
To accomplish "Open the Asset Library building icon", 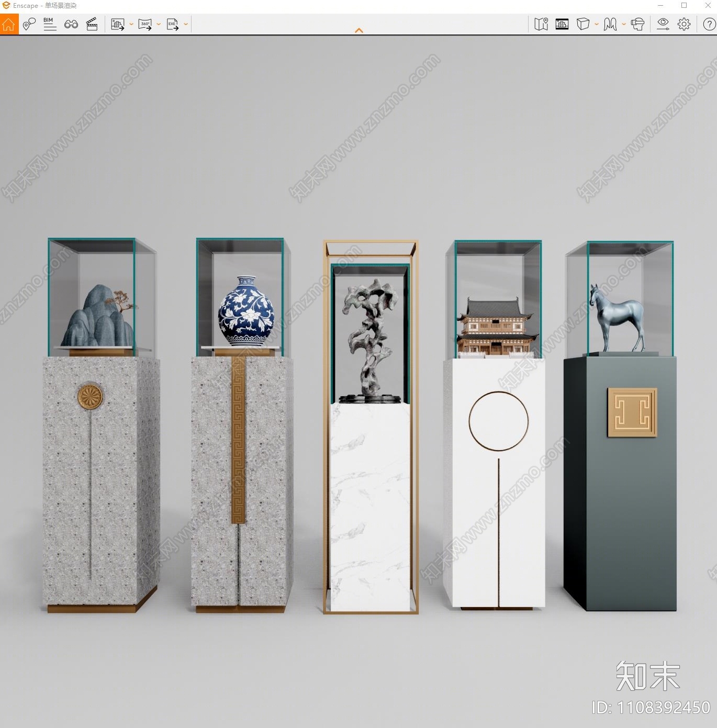I will [x=562, y=24].
